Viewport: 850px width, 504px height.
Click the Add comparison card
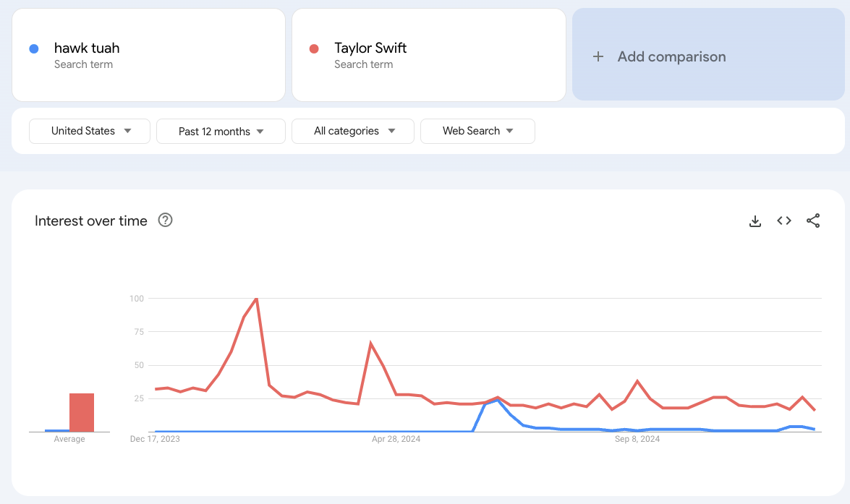click(x=708, y=54)
